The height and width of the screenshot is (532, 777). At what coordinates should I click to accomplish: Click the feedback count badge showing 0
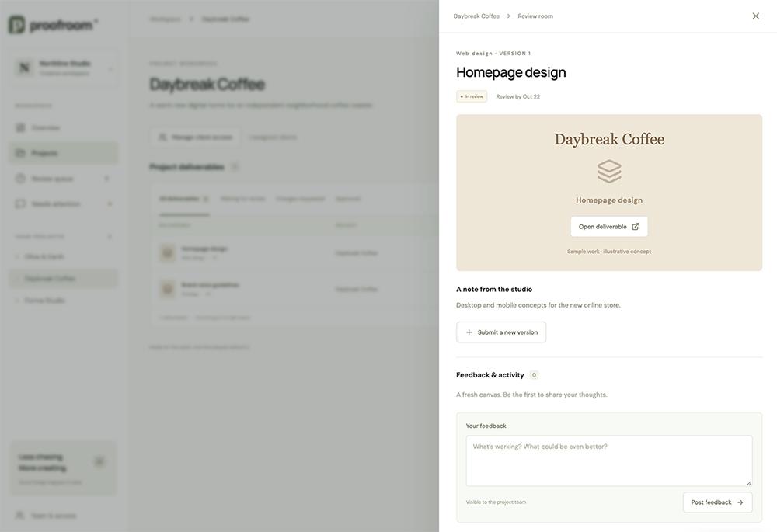point(534,375)
